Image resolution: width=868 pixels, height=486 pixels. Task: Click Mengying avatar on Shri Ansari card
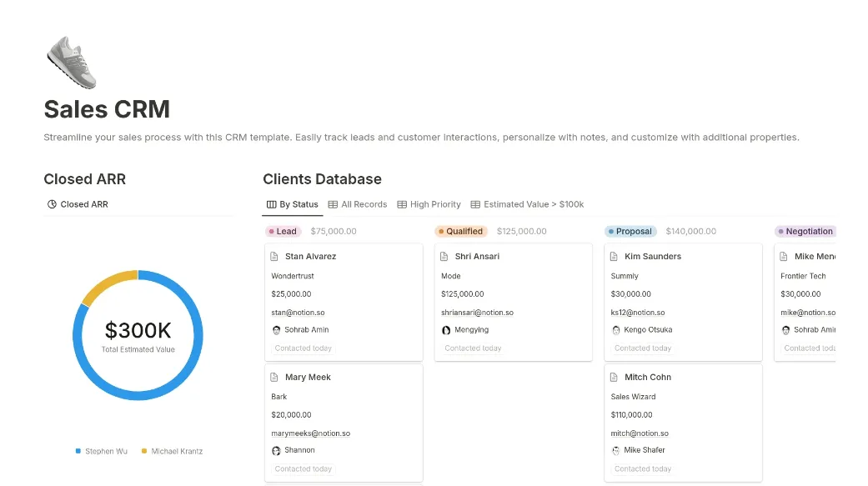click(x=446, y=330)
